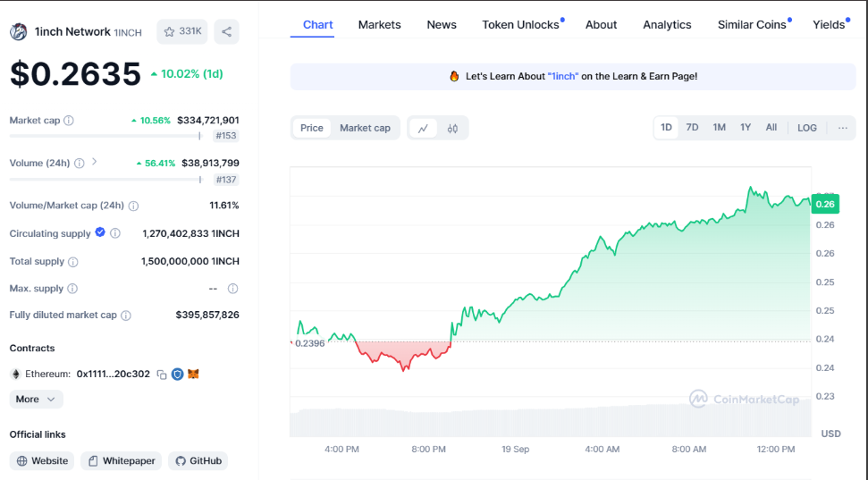
Task: Open the Similar Coins tab
Action: click(x=752, y=25)
